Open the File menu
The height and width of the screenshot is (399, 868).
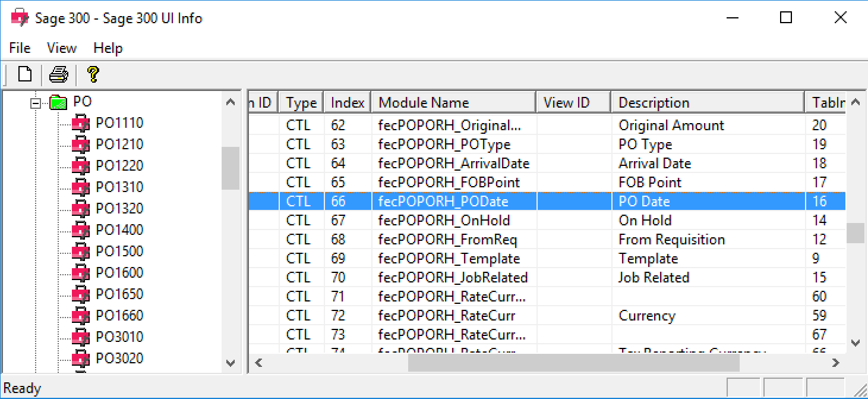pyautogui.click(x=20, y=48)
